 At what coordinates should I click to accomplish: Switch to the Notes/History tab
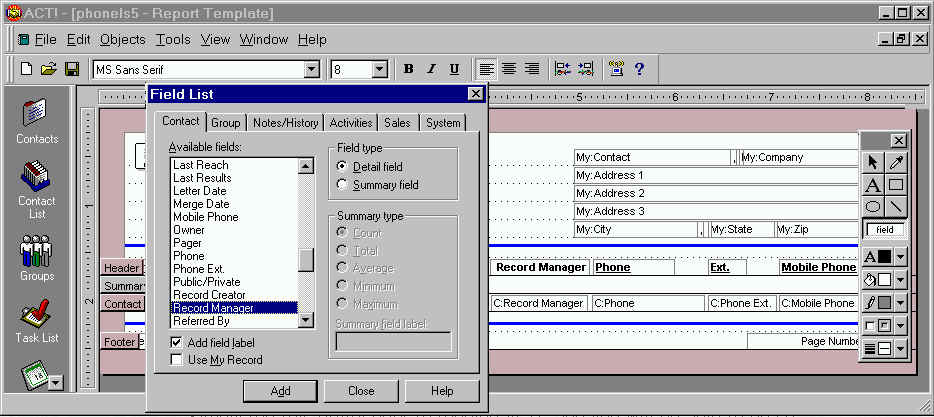285,123
